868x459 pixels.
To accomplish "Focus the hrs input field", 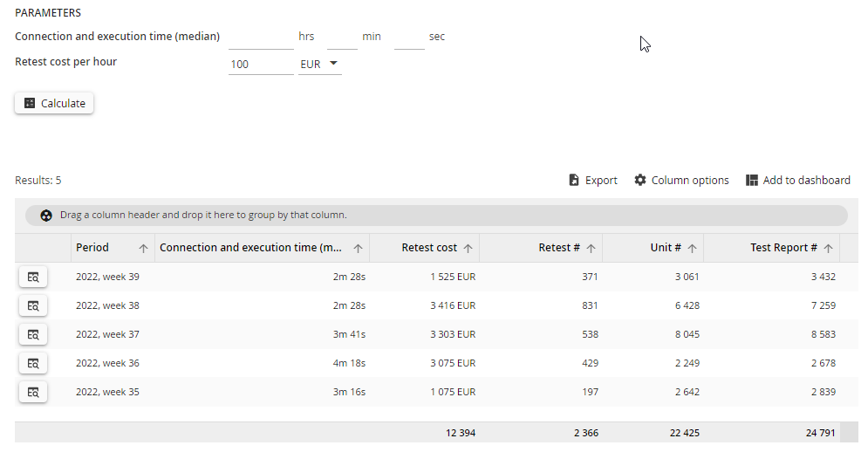I will point(261,38).
